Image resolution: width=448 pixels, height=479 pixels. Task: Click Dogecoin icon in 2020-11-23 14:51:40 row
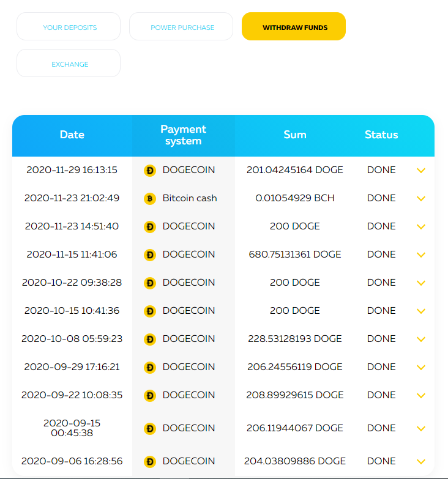[x=150, y=227]
